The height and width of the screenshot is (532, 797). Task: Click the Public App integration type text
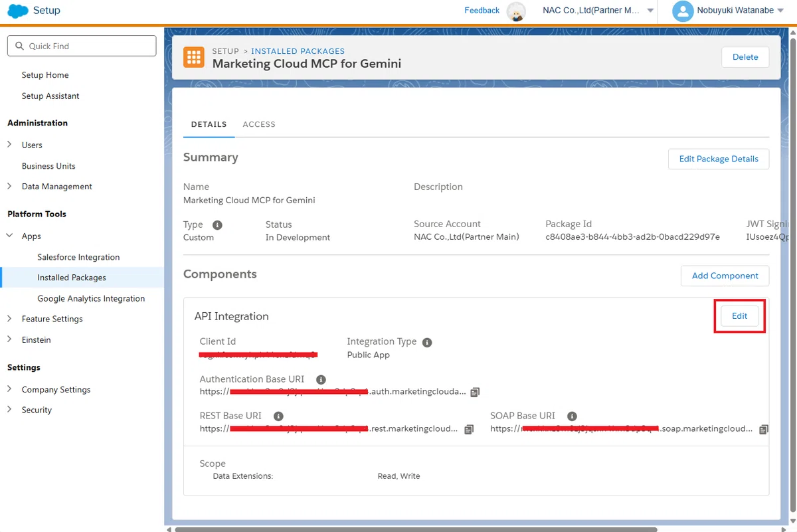[369, 355]
